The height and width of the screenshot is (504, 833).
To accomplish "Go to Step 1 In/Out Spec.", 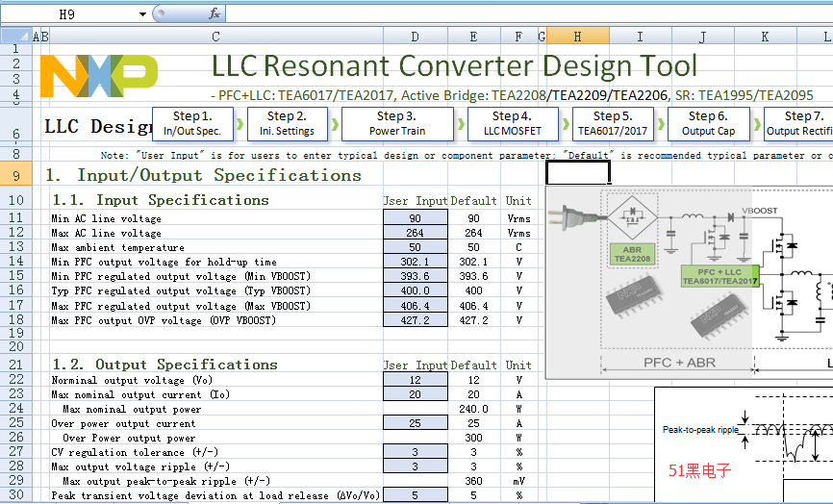I will (x=191, y=124).
